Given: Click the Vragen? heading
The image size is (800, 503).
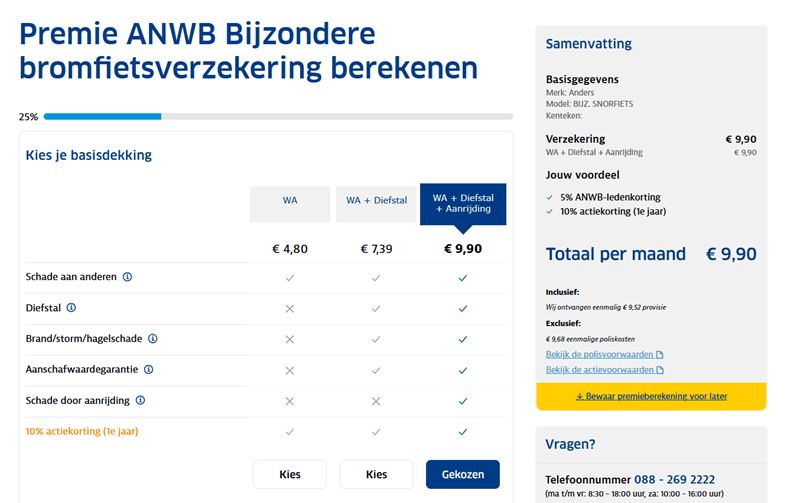Looking at the screenshot, I should click(x=570, y=444).
